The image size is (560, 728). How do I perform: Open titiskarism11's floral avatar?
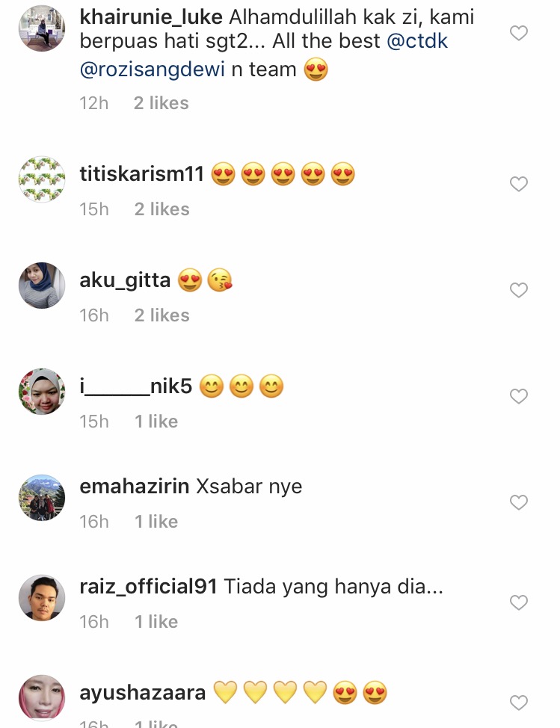pyautogui.click(x=42, y=179)
